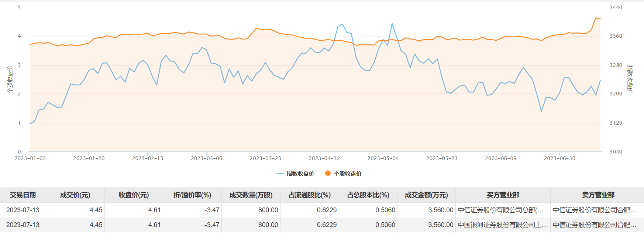Viewport: 644px width, 233px height.
Task: Click the 2023-01-03 x-axis label
Action: [x=30, y=158]
